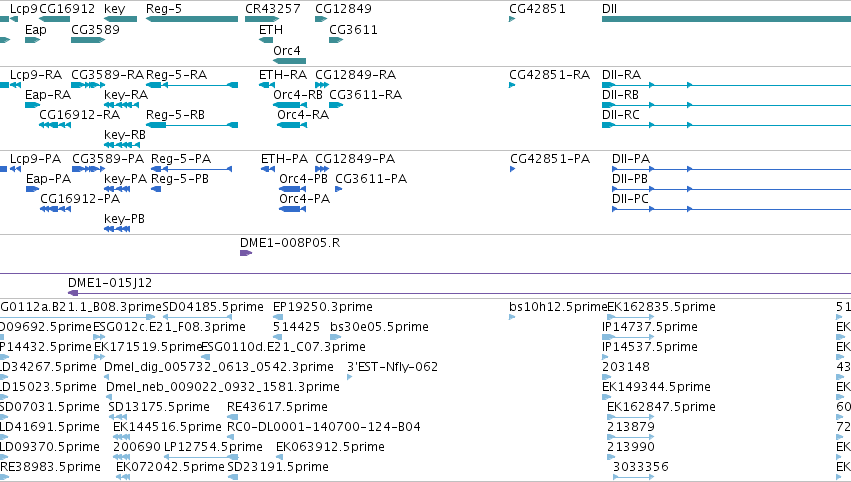Click the Dll-PB protein label
This screenshot has width=851, height=482.
[630, 179]
